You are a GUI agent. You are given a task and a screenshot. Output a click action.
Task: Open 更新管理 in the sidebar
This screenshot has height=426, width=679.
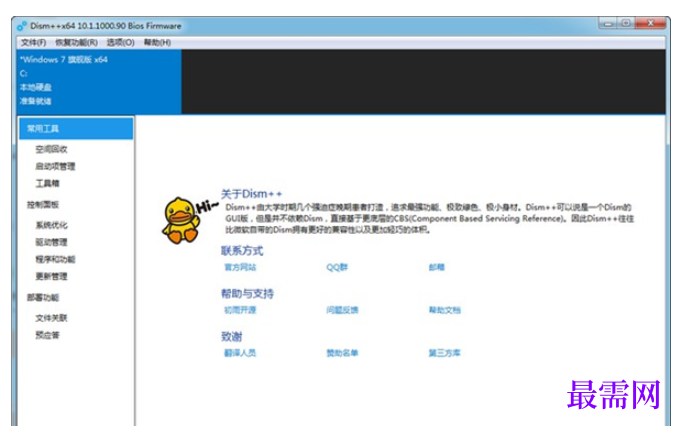52,276
